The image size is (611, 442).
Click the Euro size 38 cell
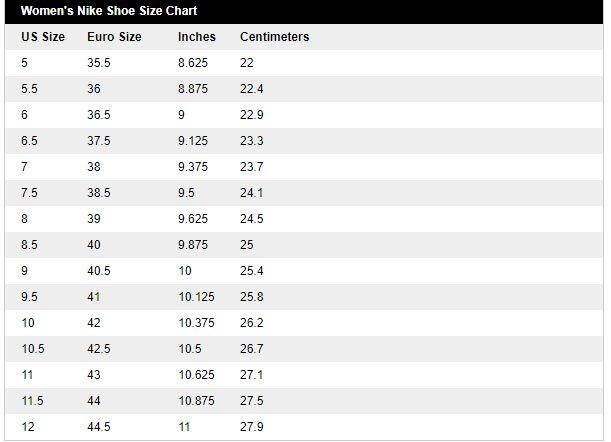point(95,167)
